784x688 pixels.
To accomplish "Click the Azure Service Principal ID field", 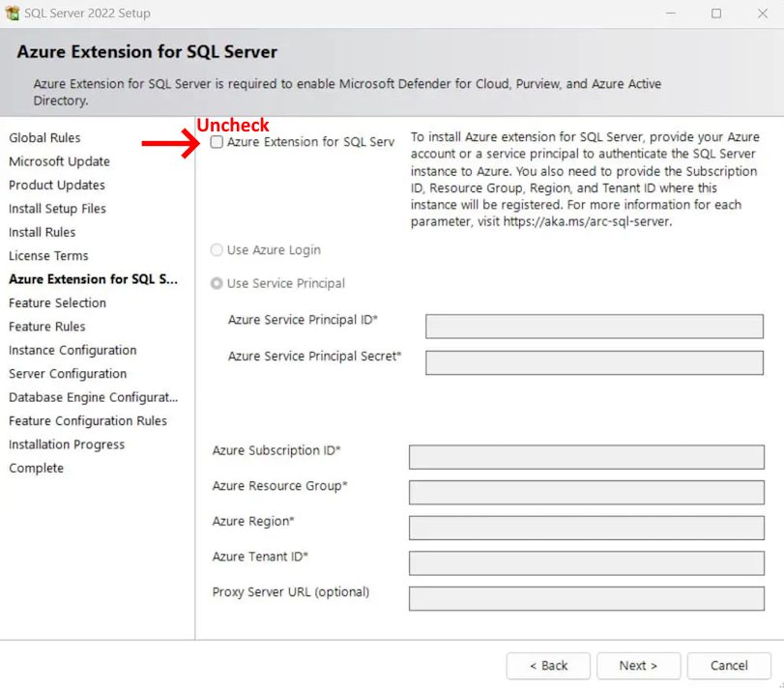I will (x=594, y=327).
